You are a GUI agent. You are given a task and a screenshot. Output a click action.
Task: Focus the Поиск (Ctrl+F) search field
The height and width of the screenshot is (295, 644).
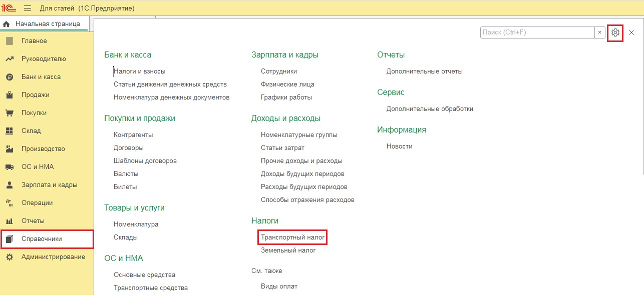(x=537, y=32)
